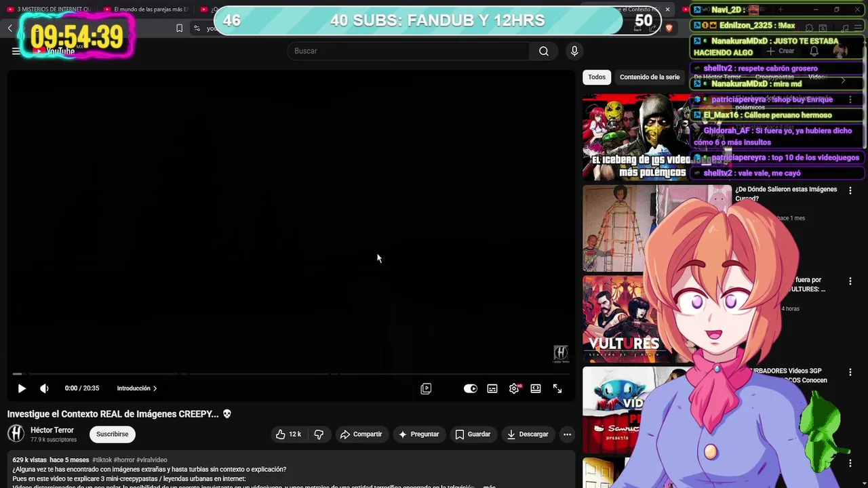Expand the Introducción chapter list

point(137,388)
